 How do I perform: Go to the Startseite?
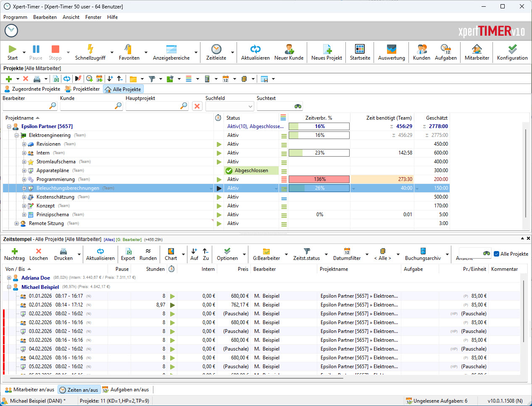coord(360,52)
